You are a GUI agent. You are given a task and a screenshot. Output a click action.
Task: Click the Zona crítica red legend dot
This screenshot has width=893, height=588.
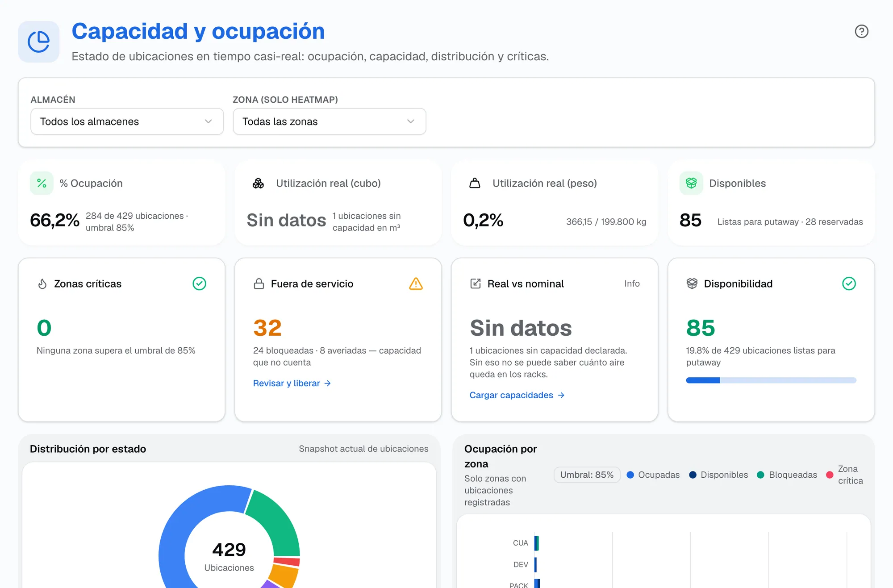pyautogui.click(x=830, y=475)
